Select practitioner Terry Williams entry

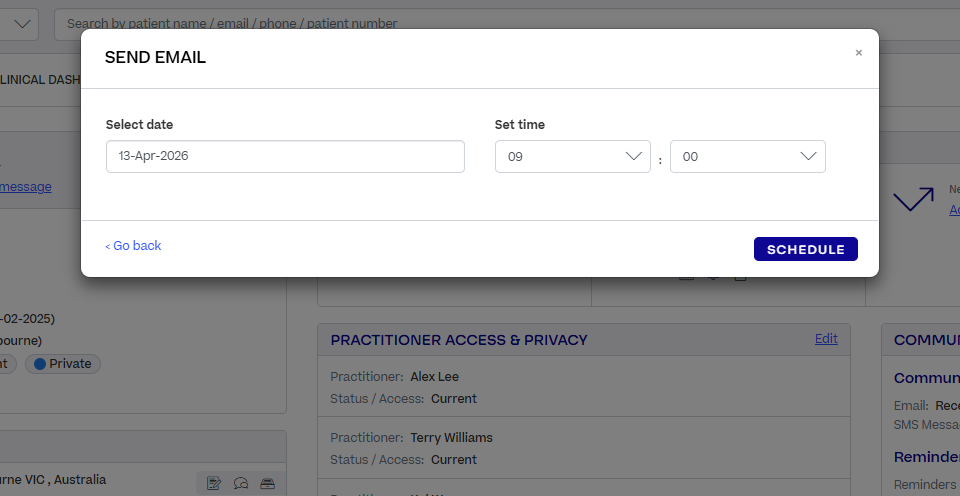(x=451, y=438)
